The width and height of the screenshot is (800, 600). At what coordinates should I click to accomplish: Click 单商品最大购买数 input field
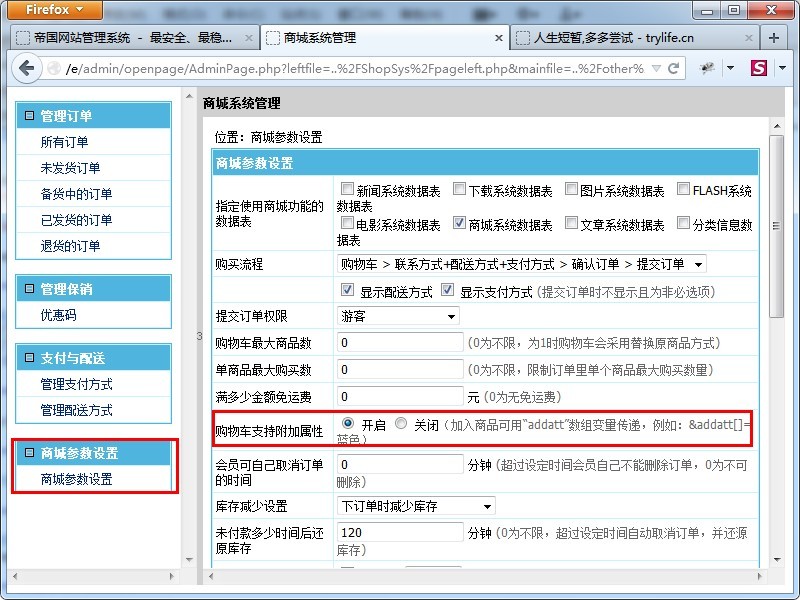pos(400,369)
